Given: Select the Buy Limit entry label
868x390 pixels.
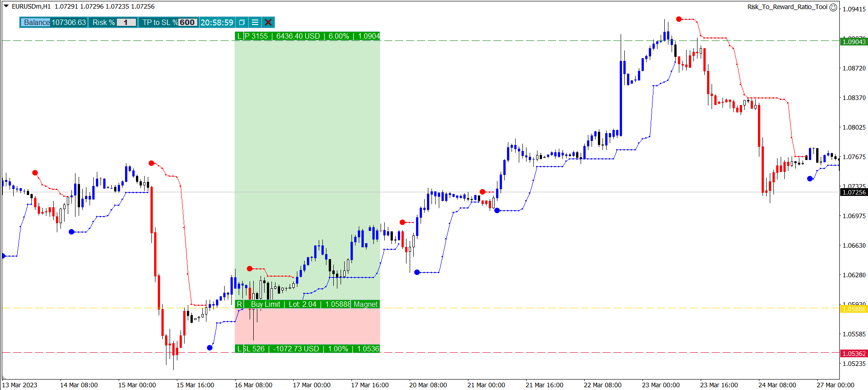Looking at the screenshot, I should (x=297, y=304).
